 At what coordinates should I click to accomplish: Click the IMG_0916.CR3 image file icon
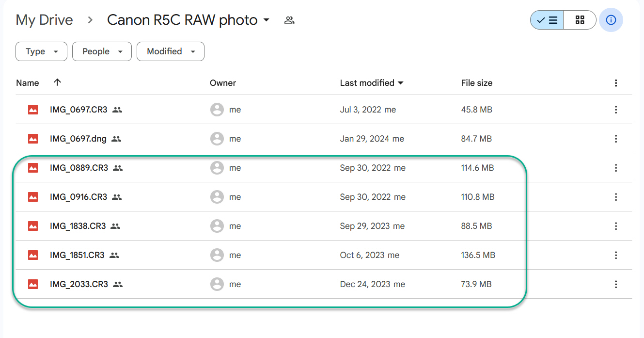point(33,197)
